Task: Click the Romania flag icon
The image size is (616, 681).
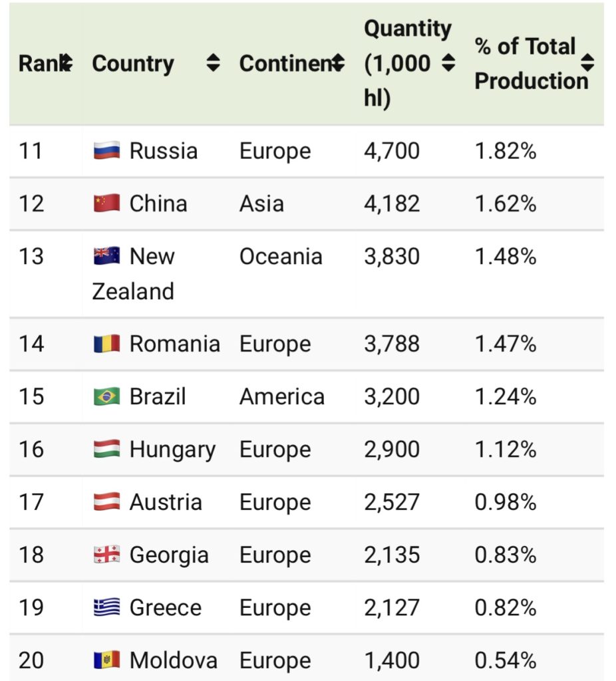Action: pos(104,343)
